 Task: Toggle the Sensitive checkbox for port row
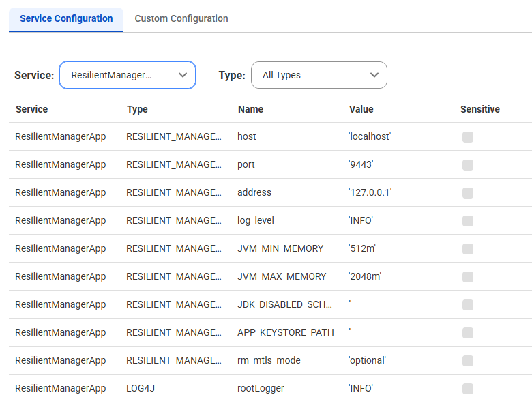pos(467,165)
